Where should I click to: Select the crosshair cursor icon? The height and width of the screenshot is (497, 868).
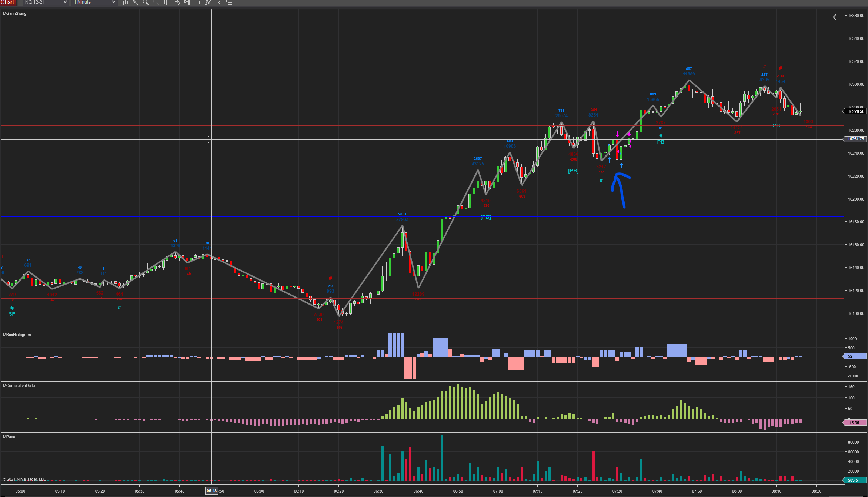pyautogui.click(x=167, y=3)
